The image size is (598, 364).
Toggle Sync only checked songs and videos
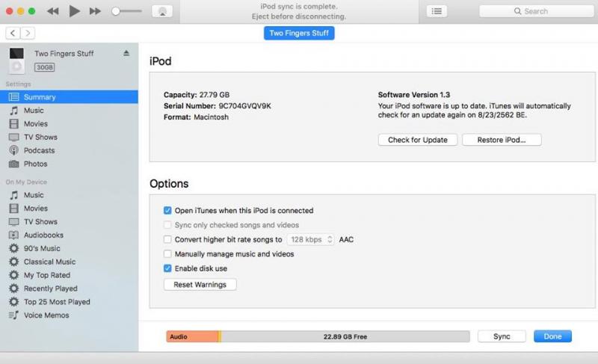167,225
